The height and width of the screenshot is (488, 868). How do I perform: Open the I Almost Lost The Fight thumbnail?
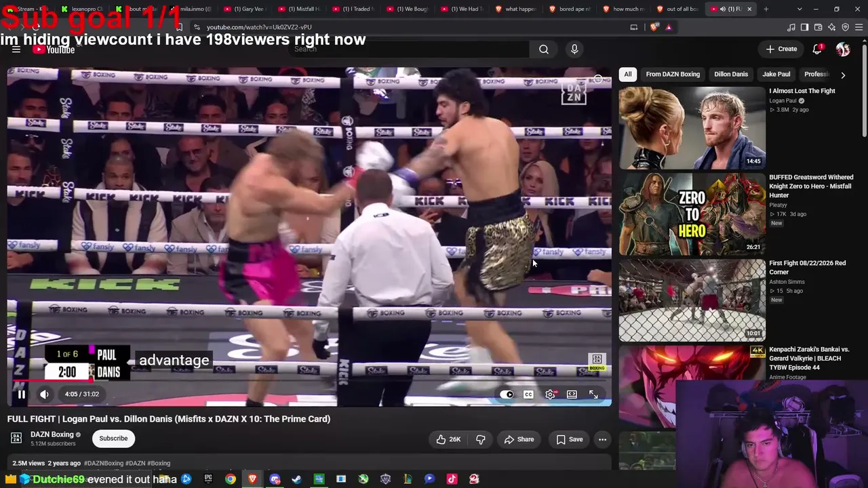click(x=692, y=127)
